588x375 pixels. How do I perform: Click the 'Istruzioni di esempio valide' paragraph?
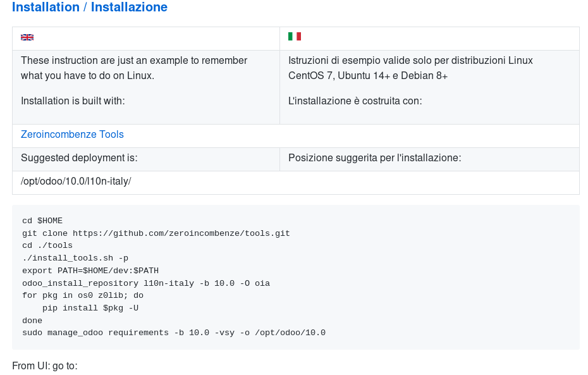[x=410, y=68]
